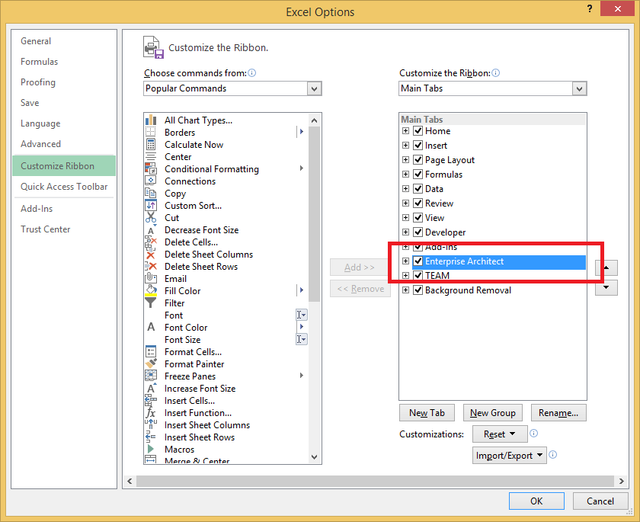Select the Font Color letter icon

151,327
